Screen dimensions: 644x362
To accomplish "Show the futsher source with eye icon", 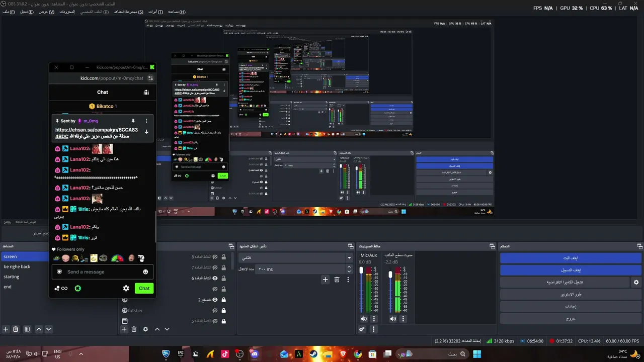I will click(x=215, y=310).
